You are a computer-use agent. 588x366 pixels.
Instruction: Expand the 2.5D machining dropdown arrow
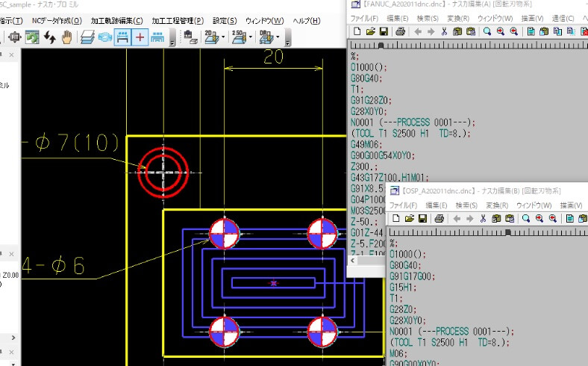click(x=251, y=37)
